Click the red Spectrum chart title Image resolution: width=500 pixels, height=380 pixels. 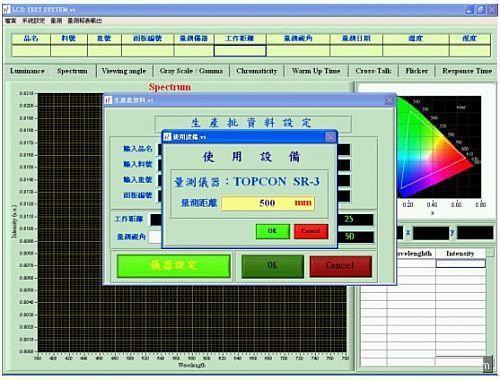click(170, 87)
